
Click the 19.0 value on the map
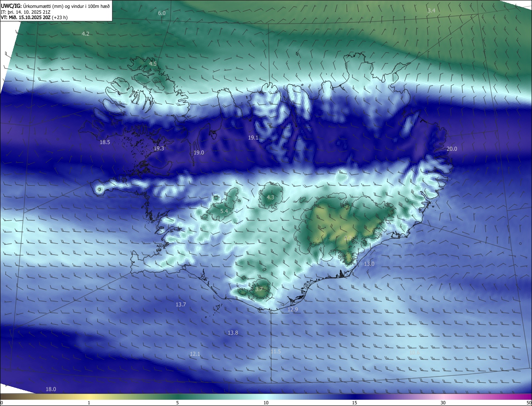click(x=199, y=153)
